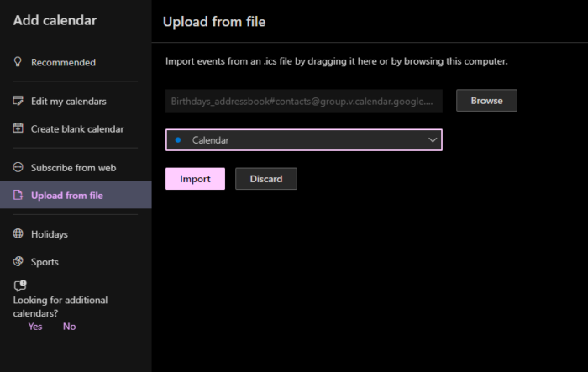
Task: Click the Create blank calendar plus icon
Action: (18, 128)
